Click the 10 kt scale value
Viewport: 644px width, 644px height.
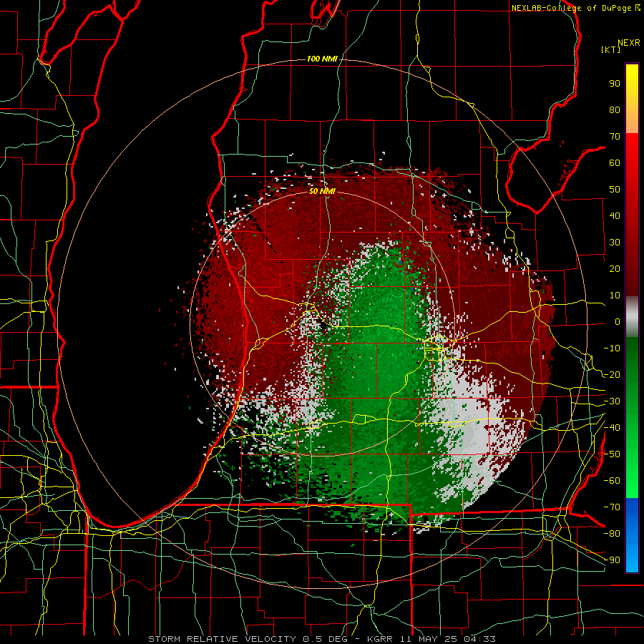[615, 296]
